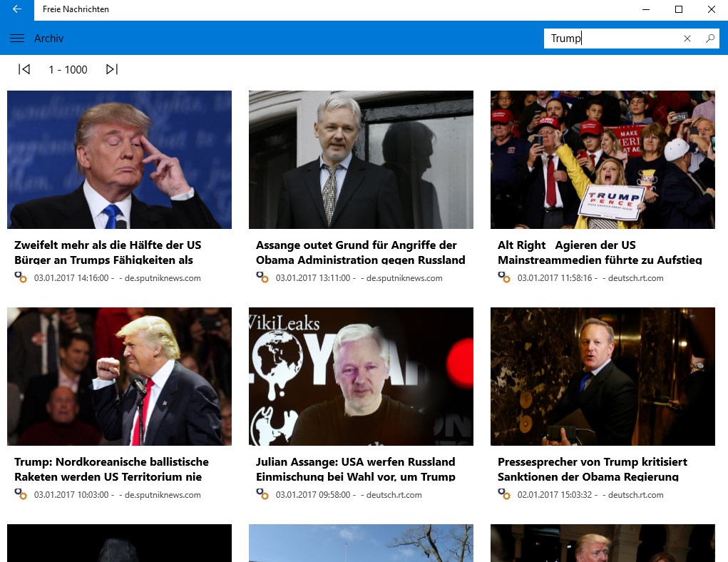Select deutsch.rt.com source under the Pressesprecher article
Viewport: 728px width, 562px height.
[x=635, y=495]
